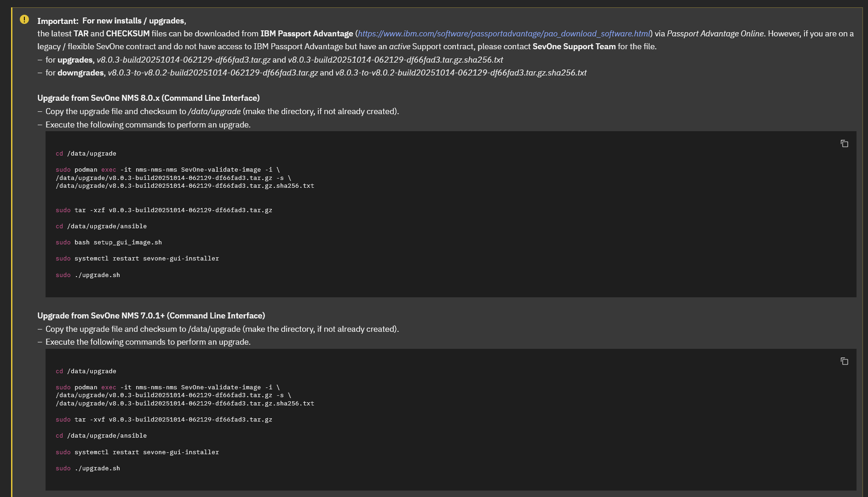Image resolution: width=868 pixels, height=497 pixels.
Task: Copy the NMS 8.0.x upgrade commands
Action: pos(844,144)
